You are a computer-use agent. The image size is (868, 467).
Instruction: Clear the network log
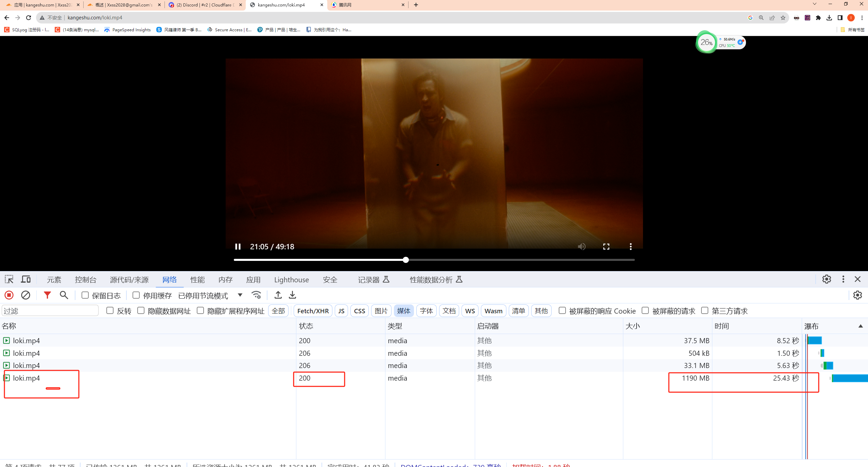(x=25, y=295)
